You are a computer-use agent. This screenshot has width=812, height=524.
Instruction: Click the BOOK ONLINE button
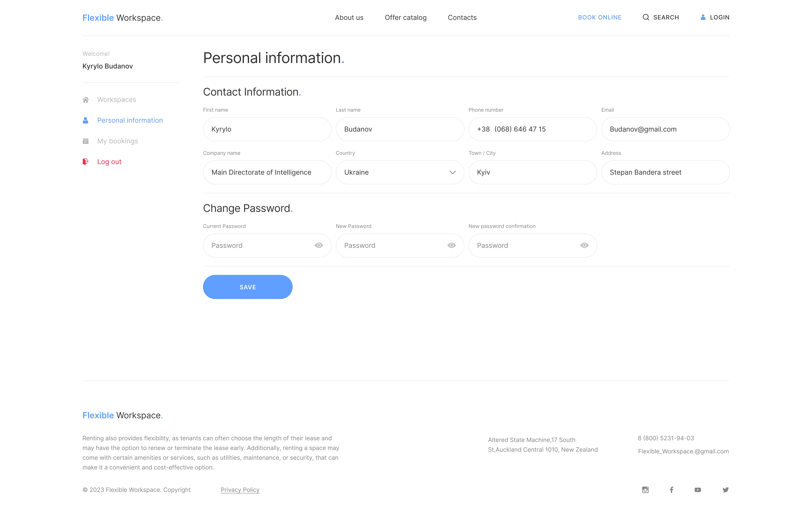pos(599,17)
